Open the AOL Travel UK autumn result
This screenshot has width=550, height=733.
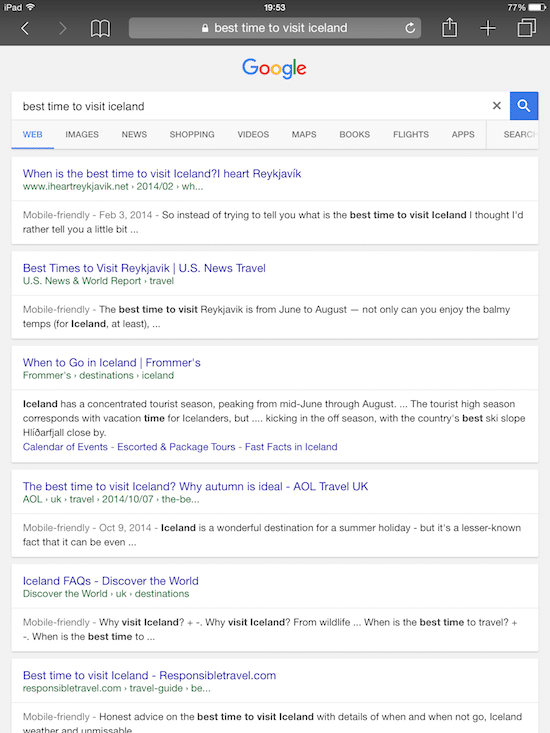[x=195, y=486]
